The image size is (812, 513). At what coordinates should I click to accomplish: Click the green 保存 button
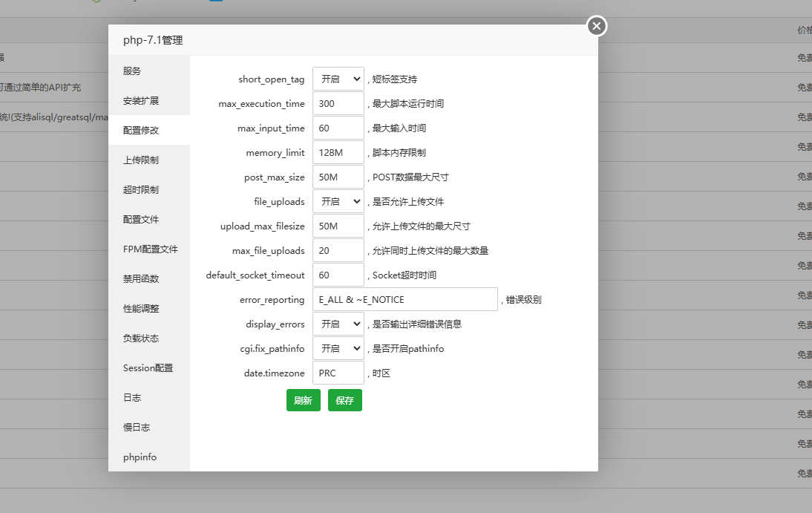point(345,400)
